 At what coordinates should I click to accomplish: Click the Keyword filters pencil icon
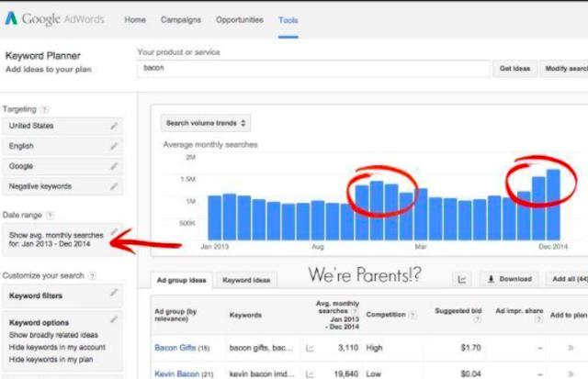point(114,293)
